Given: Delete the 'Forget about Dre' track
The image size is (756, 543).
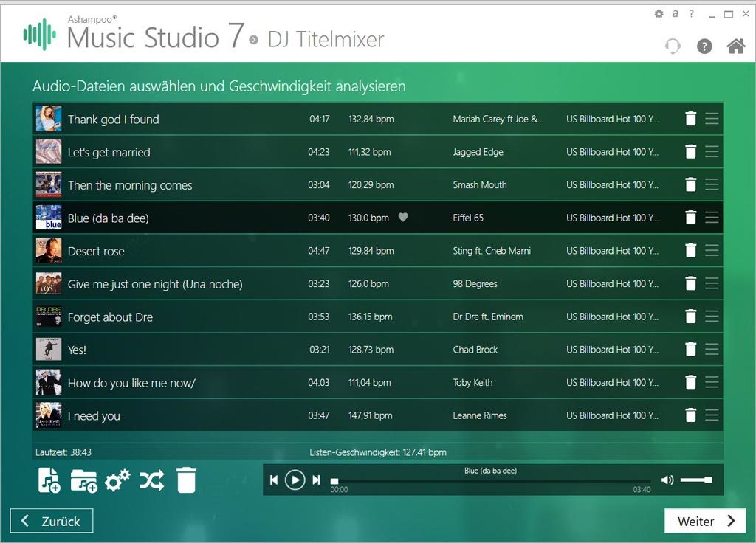Looking at the screenshot, I should click(690, 317).
